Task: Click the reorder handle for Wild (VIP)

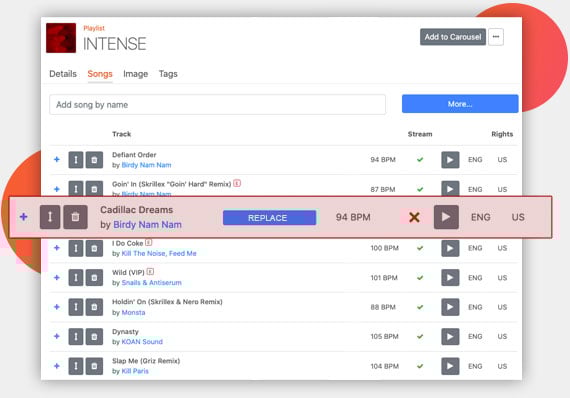Action: pyautogui.click(x=76, y=278)
